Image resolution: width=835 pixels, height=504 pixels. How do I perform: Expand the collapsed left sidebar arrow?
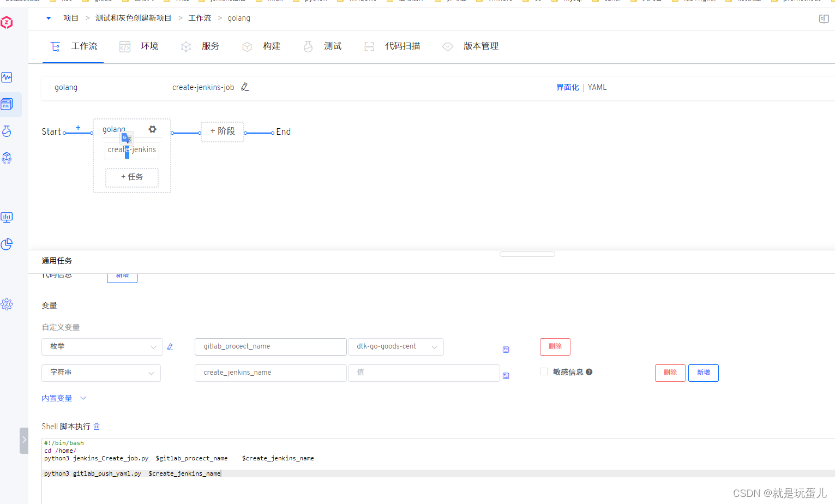(x=24, y=441)
